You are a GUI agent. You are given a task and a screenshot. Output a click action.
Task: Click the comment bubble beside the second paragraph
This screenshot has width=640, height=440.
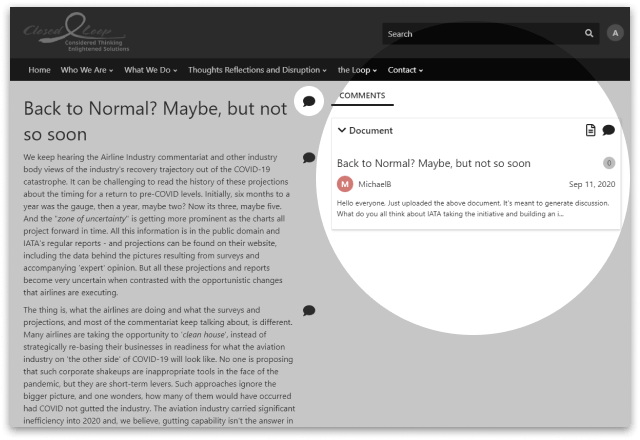[x=309, y=311]
